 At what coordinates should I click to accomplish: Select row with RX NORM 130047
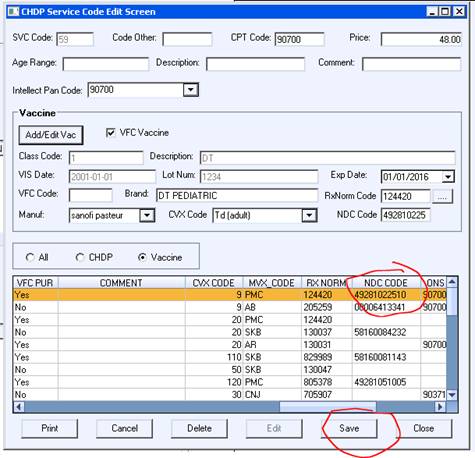coord(230,370)
